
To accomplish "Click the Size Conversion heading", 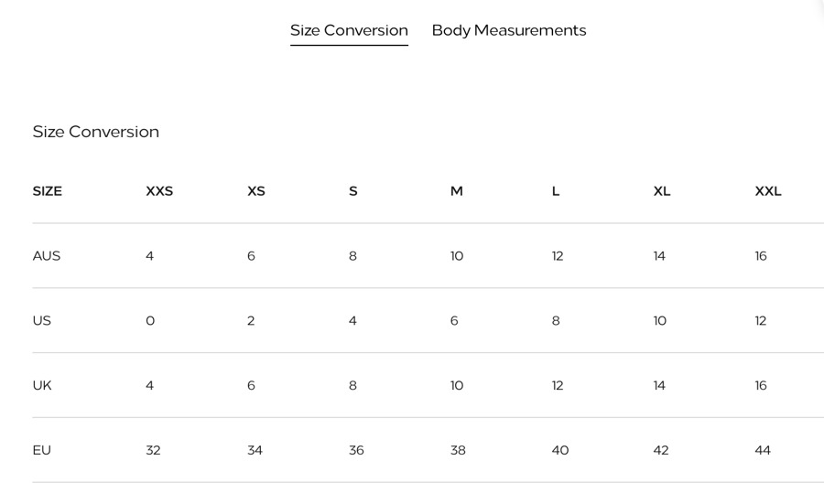I will point(96,132).
